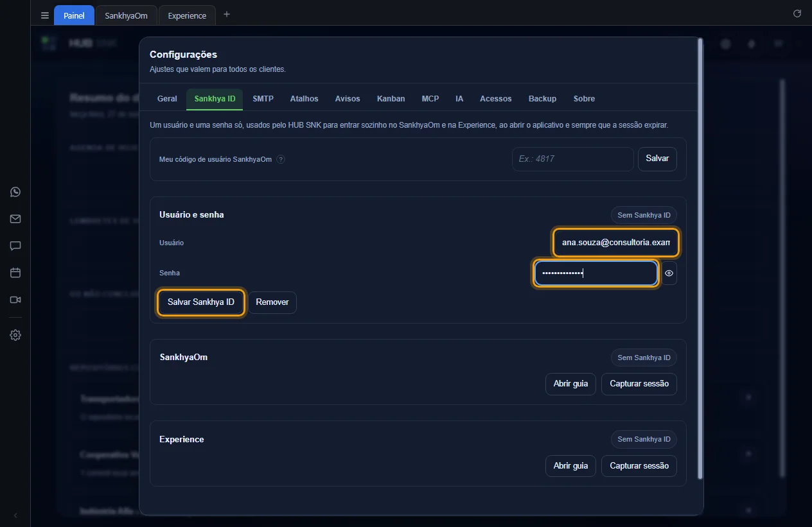Click the Senha password input field
812x527 pixels.
pos(596,273)
